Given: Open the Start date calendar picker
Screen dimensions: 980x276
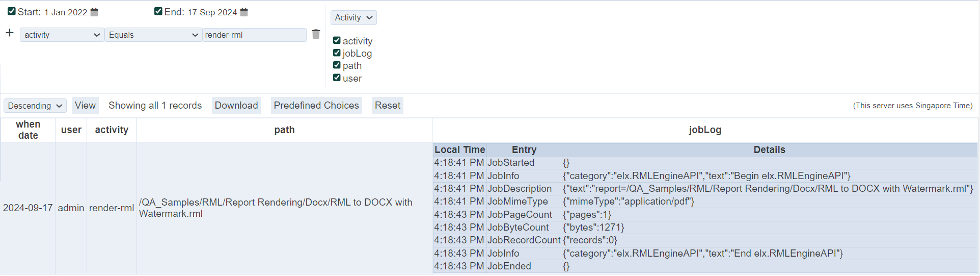Looking at the screenshot, I should tap(94, 12).
